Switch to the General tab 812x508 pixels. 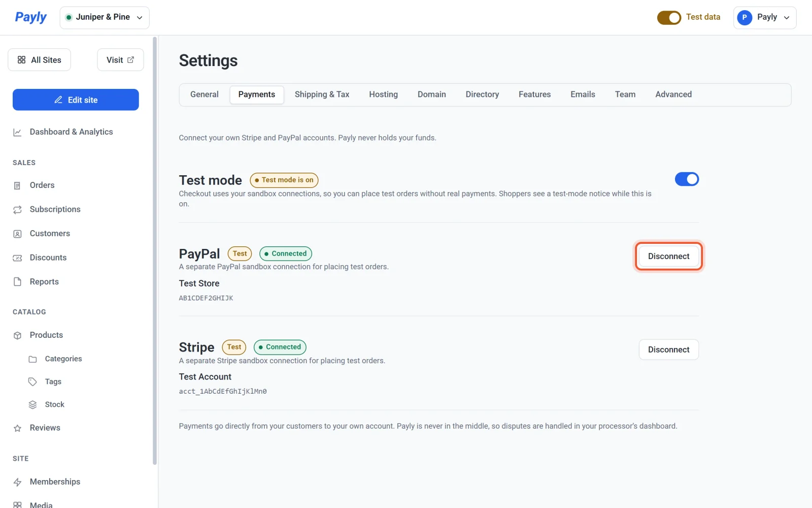(x=205, y=94)
